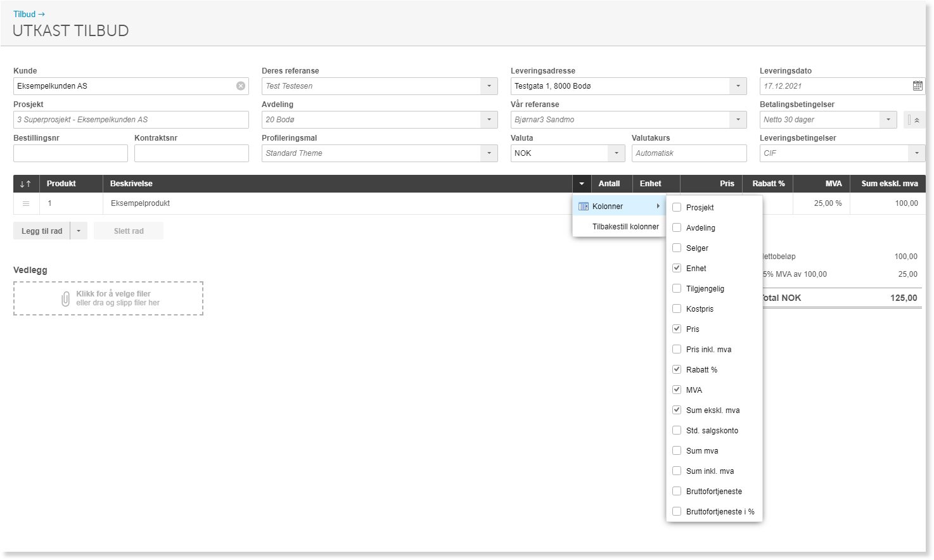Collapse the header section with double-chevron icon

[x=914, y=120]
